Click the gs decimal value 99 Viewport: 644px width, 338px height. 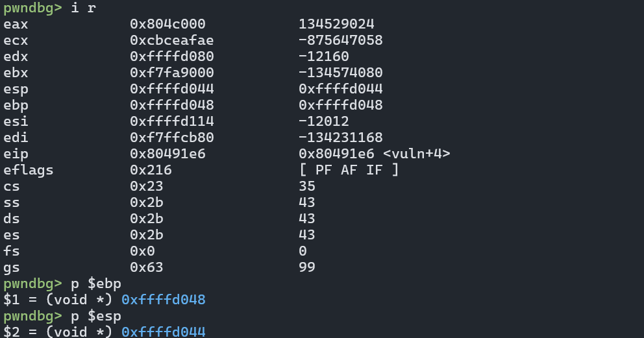click(x=306, y=267)
